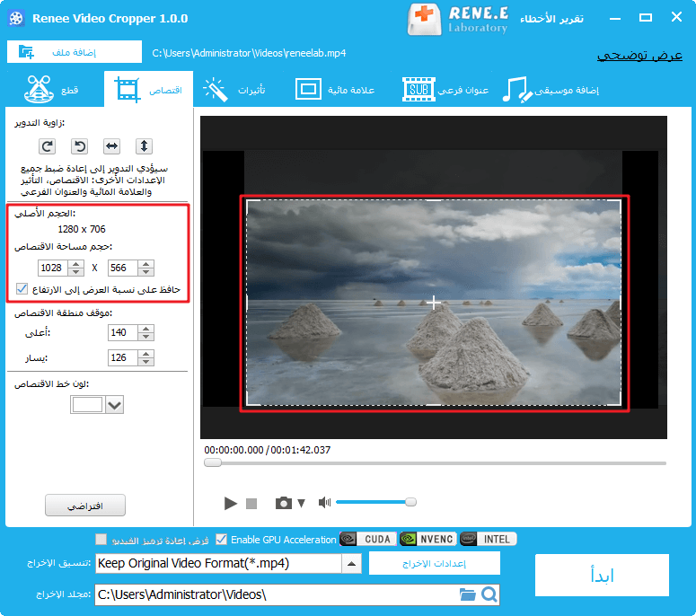Decrease crop height with the down arrow

146,271
